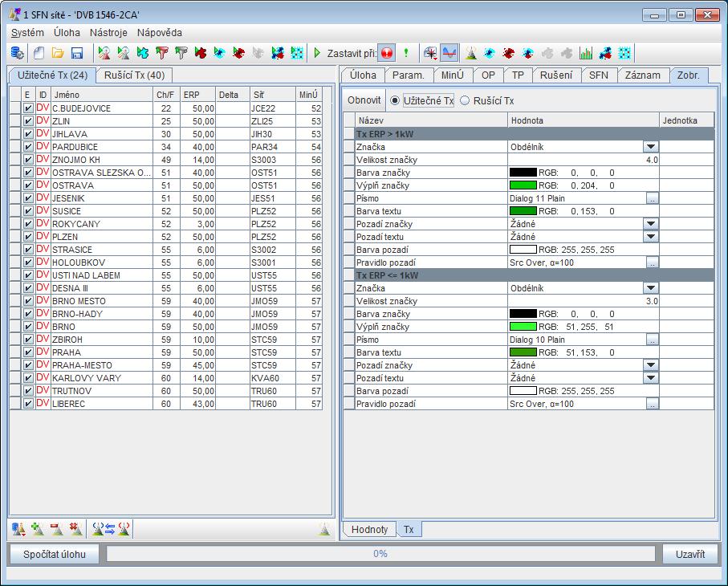Image resolution: width=728 pixels, height=586 pixels.
Task: Create a new task with blank page icon
Action: pyautogui.click(x=39, y=53)
